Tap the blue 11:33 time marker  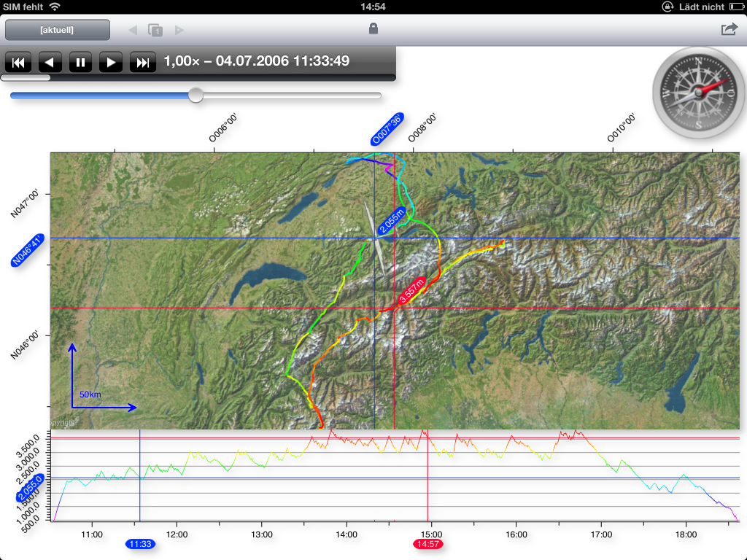click(x=140, y=544)
